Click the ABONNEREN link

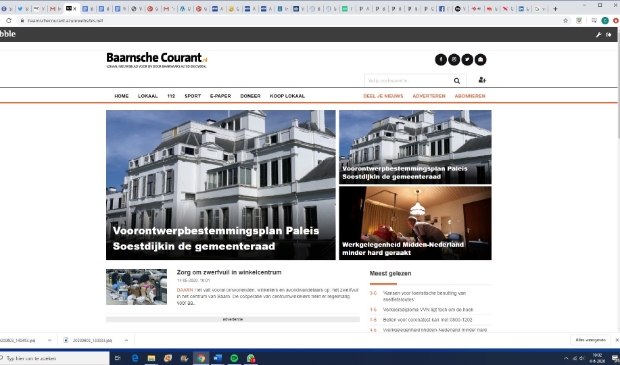click(470, 96)
